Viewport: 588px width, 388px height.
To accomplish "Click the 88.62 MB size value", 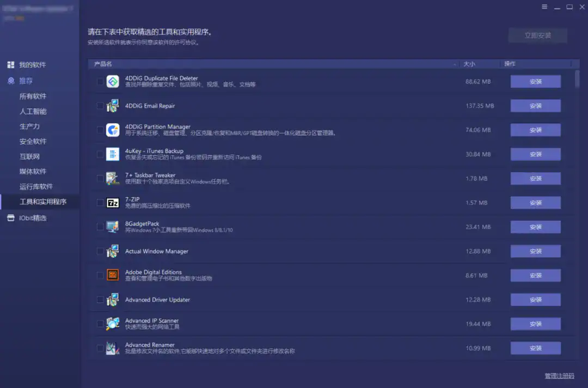I will 478,81.
